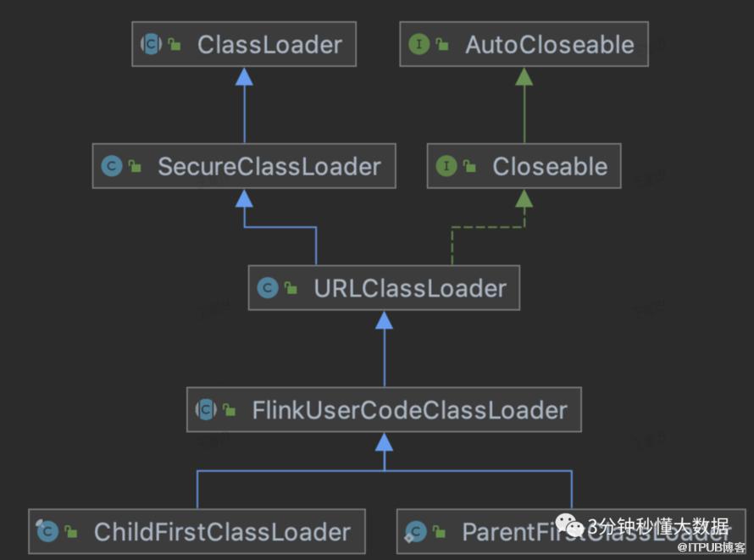Click the class icon beside URLClassLoader
This screenshot has height=560, width=754.
coord(267,288)
